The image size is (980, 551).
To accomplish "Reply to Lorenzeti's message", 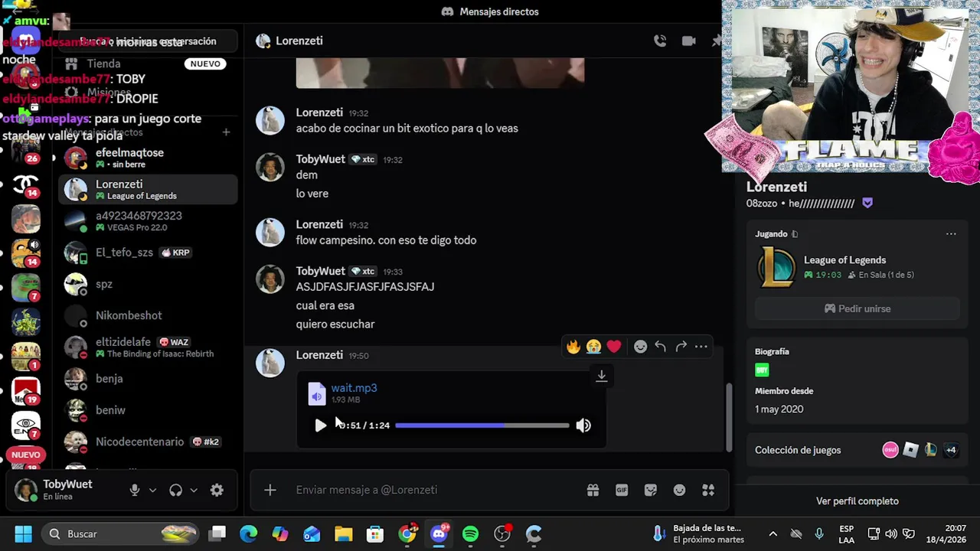I will 660,347.
